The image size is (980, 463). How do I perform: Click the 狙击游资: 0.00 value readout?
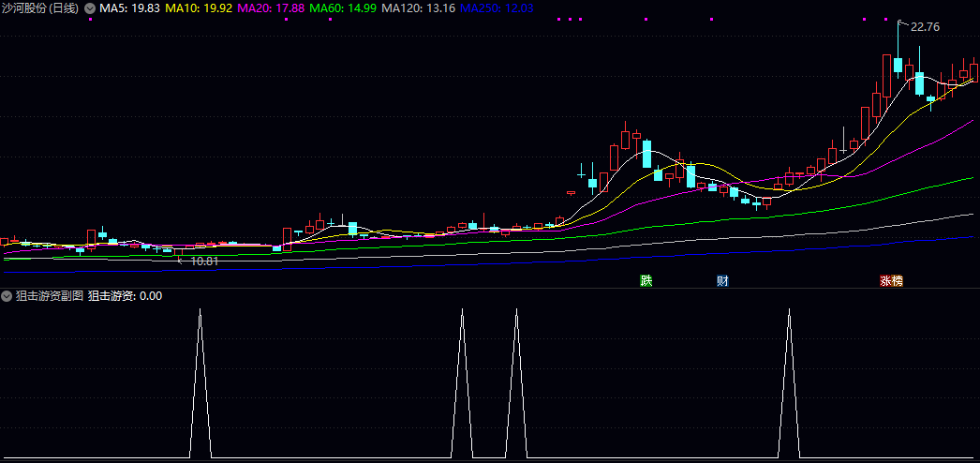(125, 296)
